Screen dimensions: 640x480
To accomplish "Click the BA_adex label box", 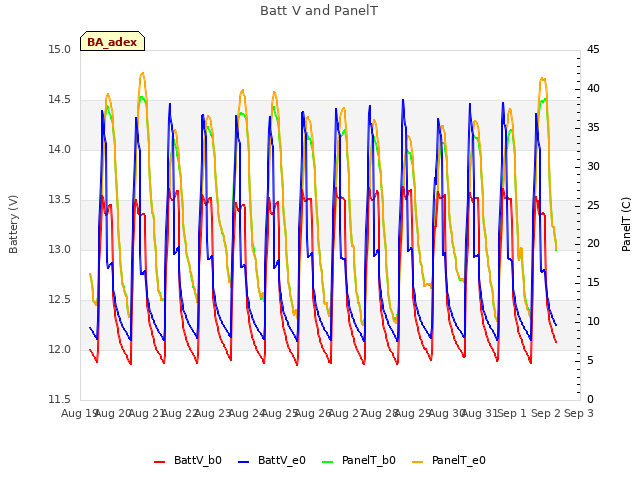I will pyautogui.click(x=112, y=41).
